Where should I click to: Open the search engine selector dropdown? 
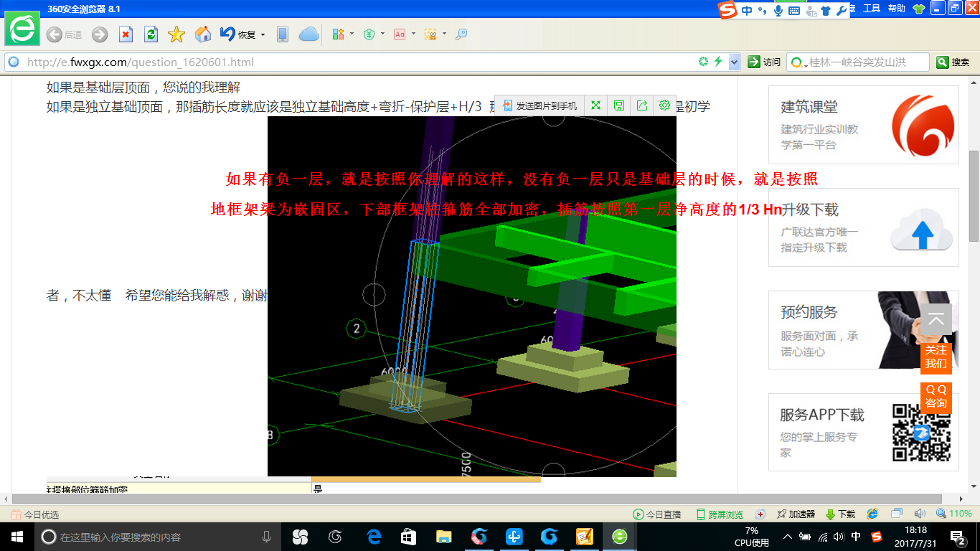tap(798, 62)
